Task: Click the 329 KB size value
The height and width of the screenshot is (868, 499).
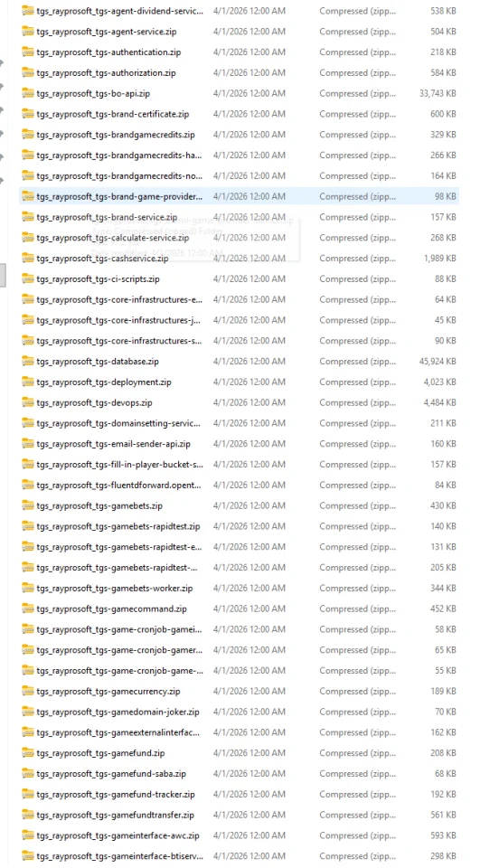Action: [443, 135]
